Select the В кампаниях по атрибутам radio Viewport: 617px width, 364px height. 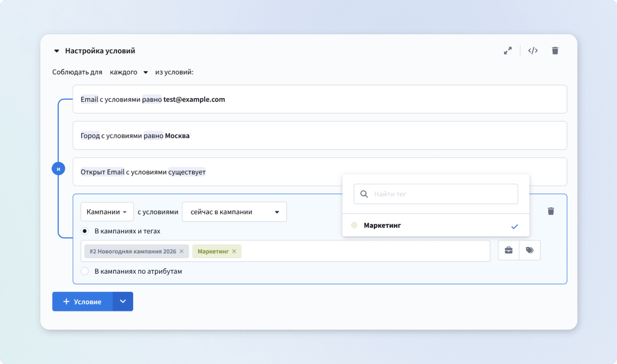click(85, 271)
